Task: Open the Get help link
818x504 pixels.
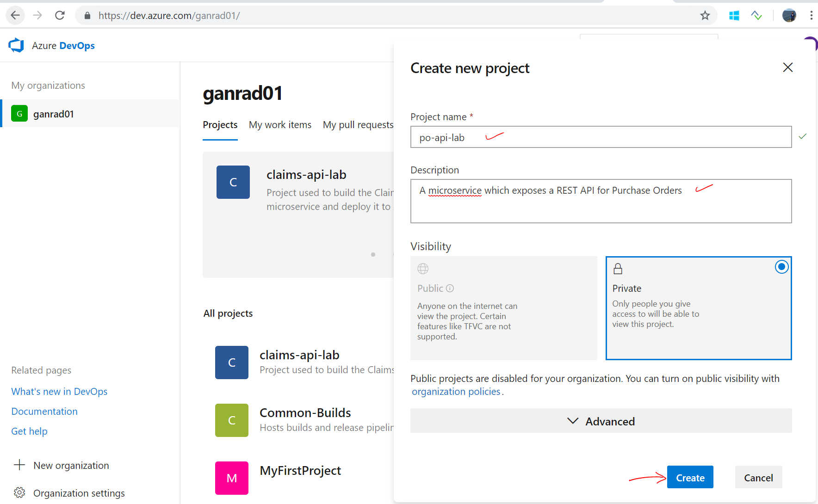Action: click(29, 431)
